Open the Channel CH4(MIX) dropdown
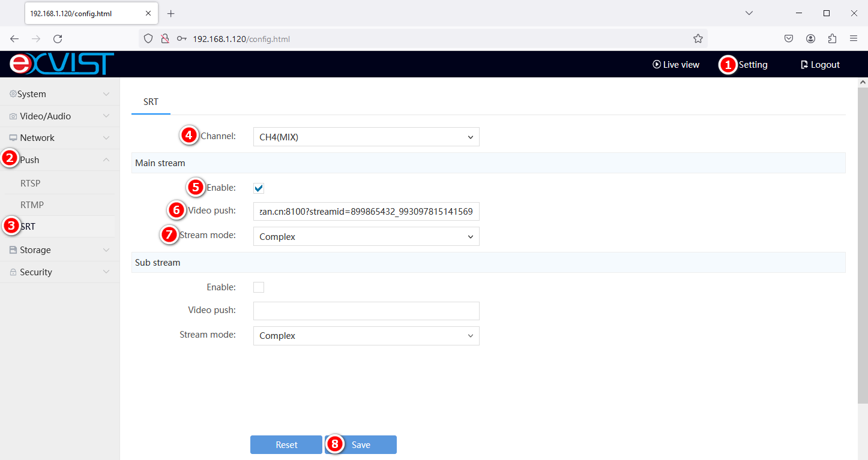 click(x=366, y=137)
